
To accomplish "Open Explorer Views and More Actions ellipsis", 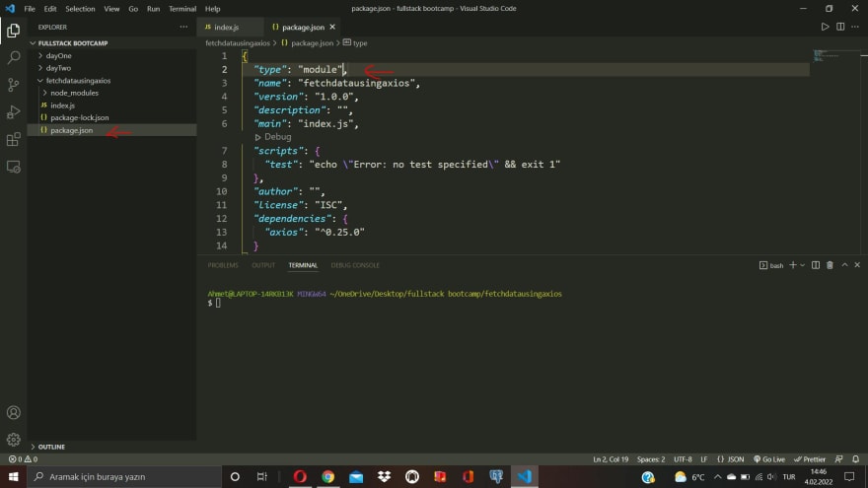I will pyautogui.click(x=183, y=27).
